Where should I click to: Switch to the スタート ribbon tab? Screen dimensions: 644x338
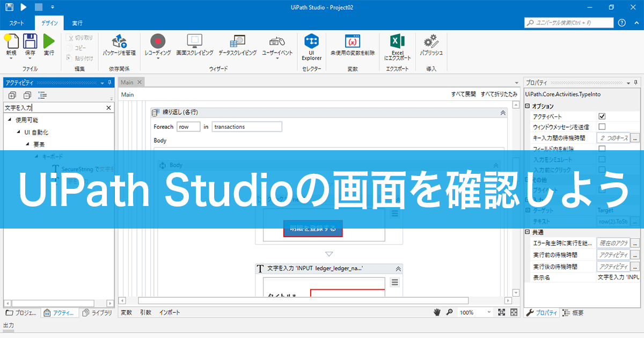17,23
